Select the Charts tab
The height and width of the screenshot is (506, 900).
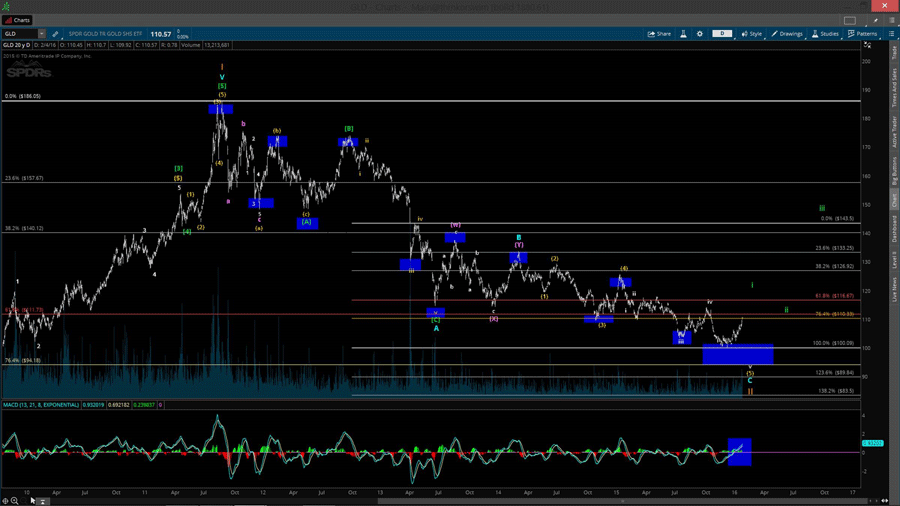[18, 20]
